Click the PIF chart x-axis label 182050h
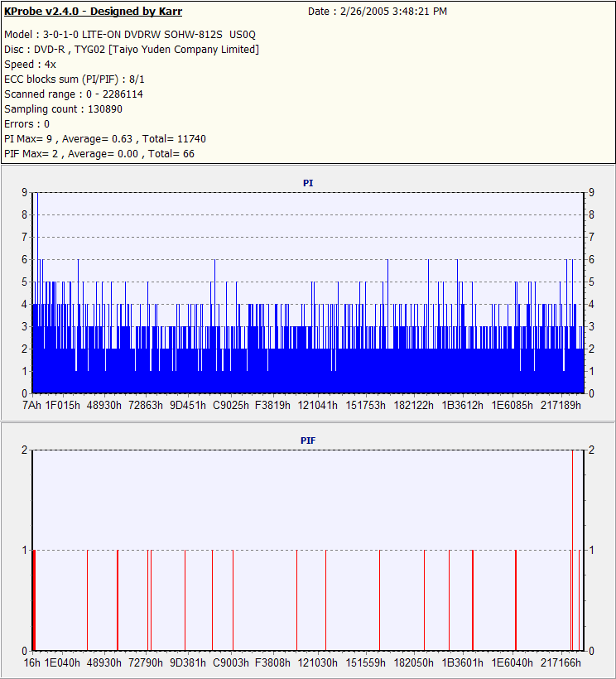 click(x=413, y=663)
